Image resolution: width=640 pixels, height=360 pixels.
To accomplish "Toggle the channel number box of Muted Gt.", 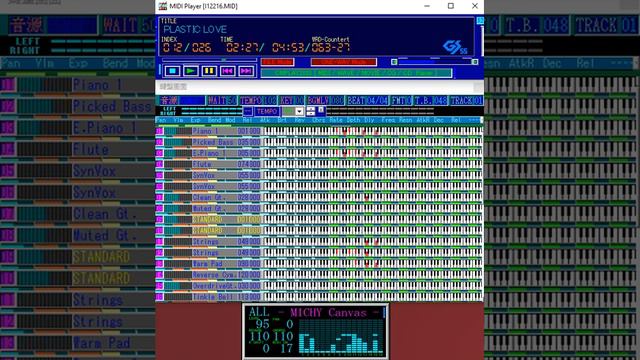I will coord(159,208).
